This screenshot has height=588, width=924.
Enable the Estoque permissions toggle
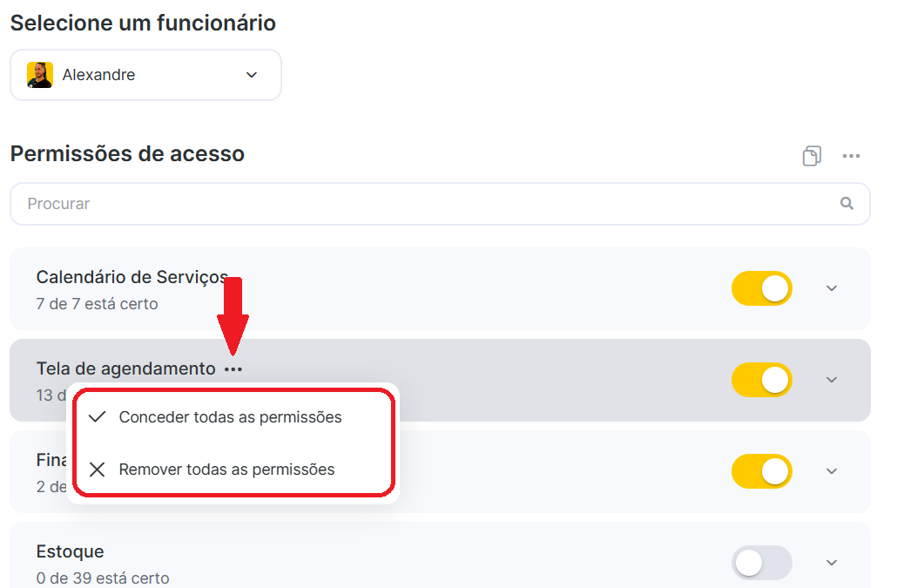761,563
